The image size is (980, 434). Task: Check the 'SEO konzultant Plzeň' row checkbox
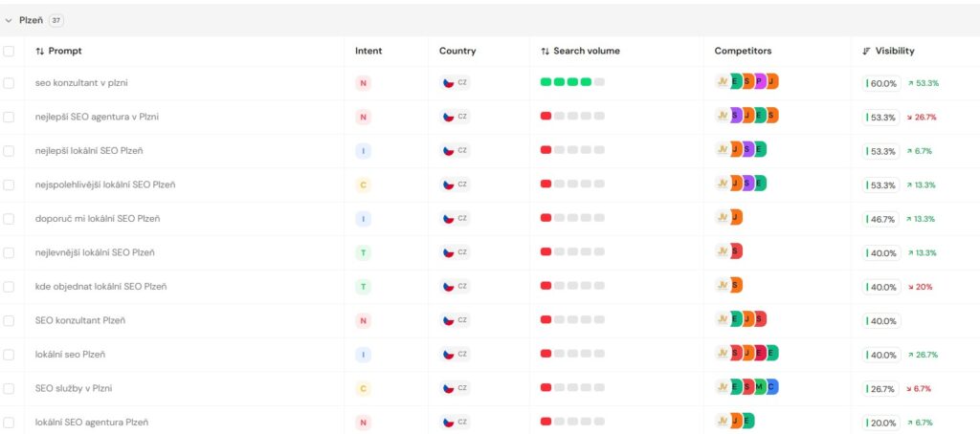coord(9,320)
